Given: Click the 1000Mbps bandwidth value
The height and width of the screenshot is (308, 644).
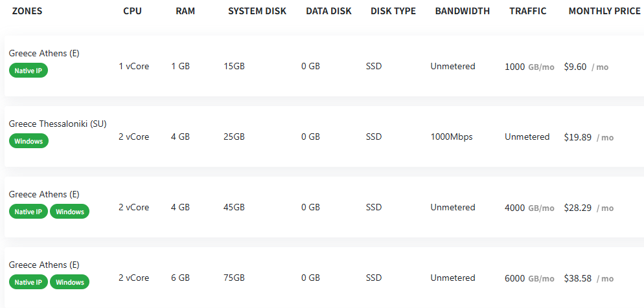Looking at the screenshot, I should [x=452, y=137].
